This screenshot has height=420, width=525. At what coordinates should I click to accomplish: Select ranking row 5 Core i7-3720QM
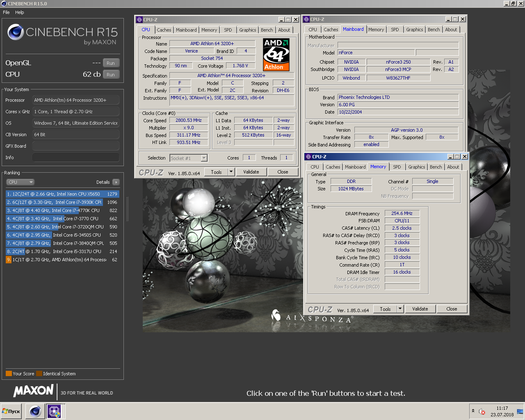point(62,227)
